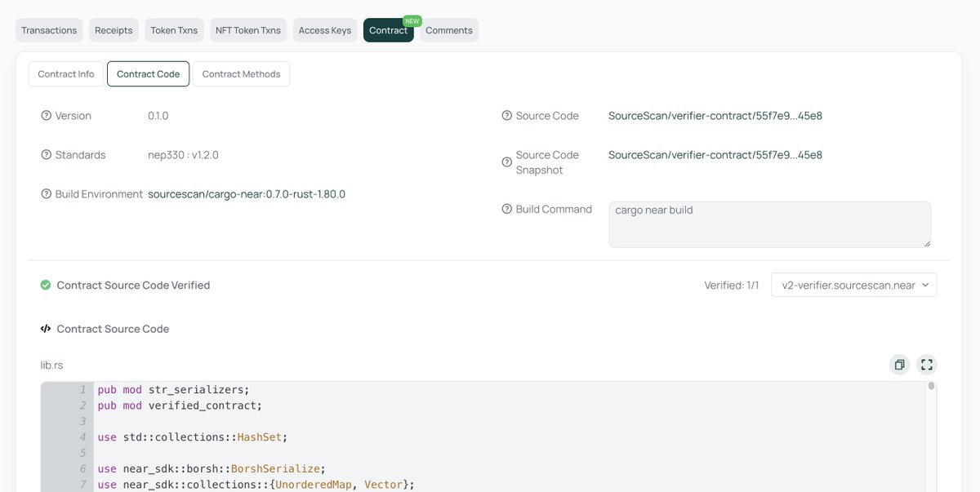Viewport: 980px width, 492px height.
Task: Click line number 3 in gutter
Action: click(82, 421)
